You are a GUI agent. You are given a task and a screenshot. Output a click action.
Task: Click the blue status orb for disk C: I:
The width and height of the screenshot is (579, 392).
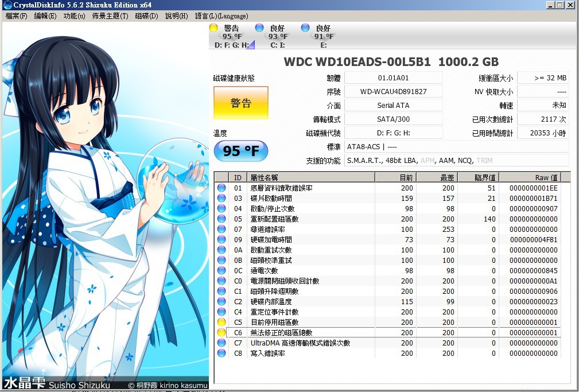pyautogui.click(x=259, y=28)
